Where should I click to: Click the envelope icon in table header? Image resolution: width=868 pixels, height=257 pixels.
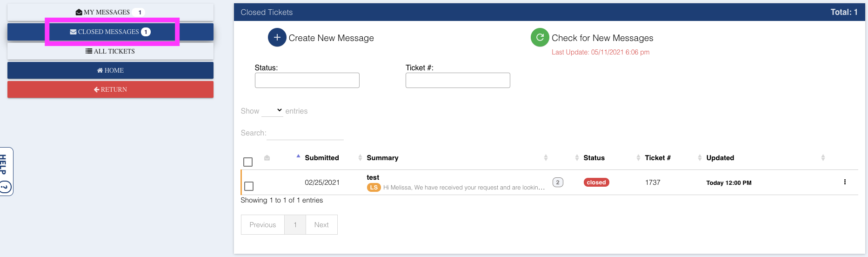click(267, 158)
